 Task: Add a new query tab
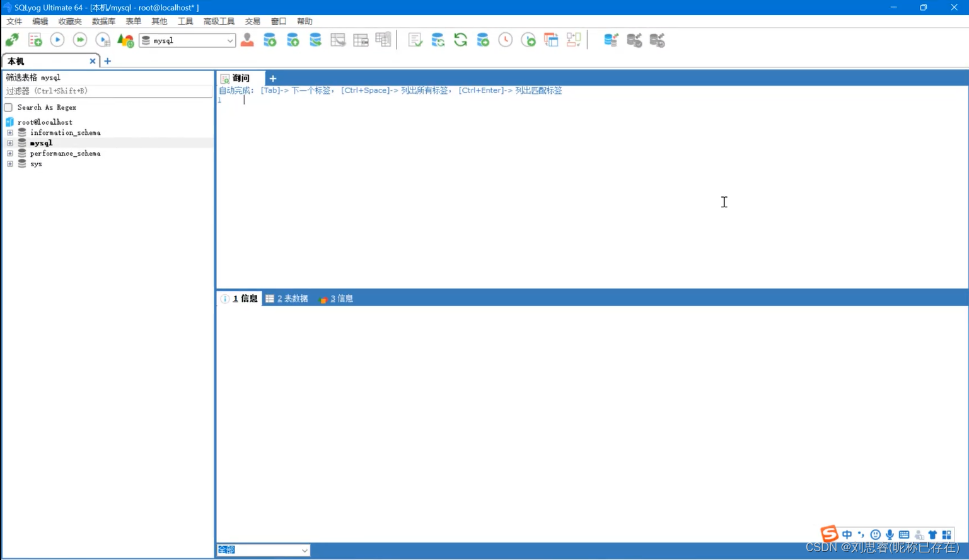coord(273,79)
